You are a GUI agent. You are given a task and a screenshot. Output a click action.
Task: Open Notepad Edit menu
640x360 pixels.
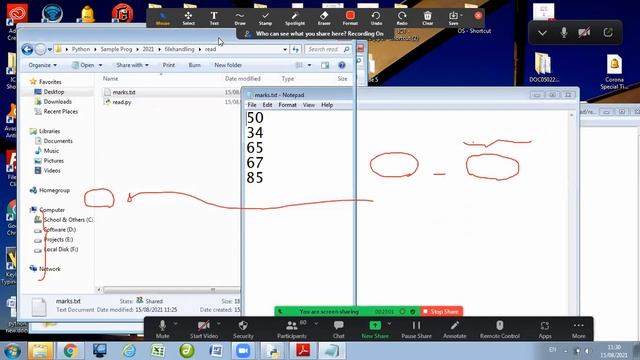click(x=267, y=105)
